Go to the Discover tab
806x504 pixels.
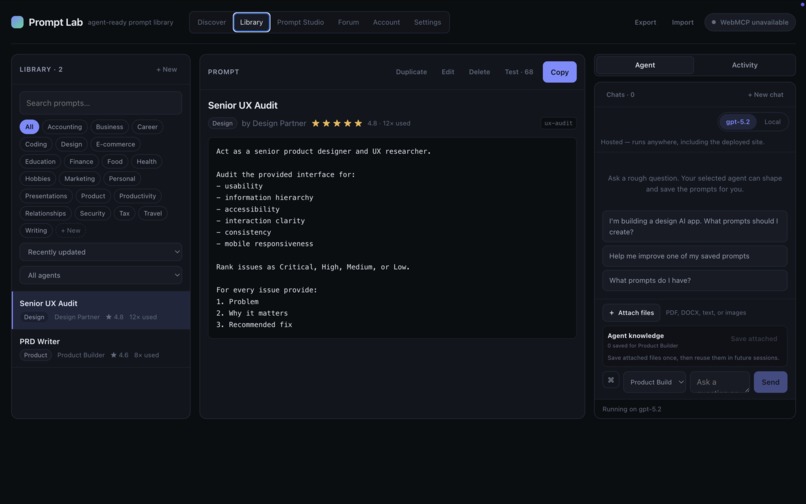point(211,22)
